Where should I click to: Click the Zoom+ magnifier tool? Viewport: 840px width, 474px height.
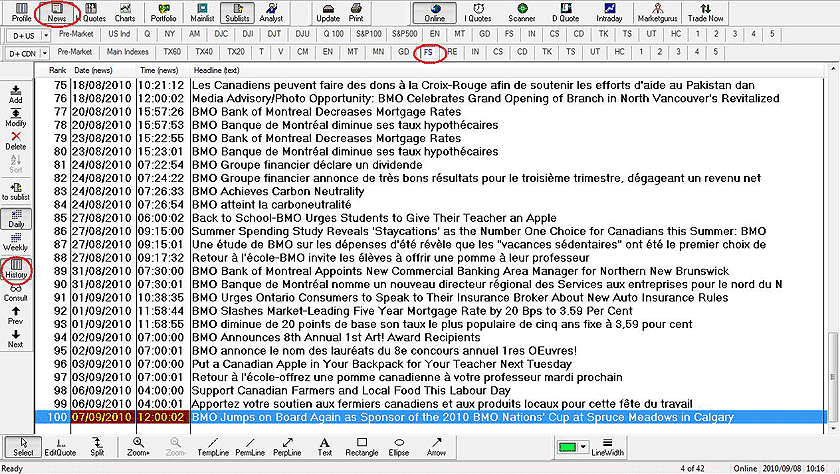138,447
